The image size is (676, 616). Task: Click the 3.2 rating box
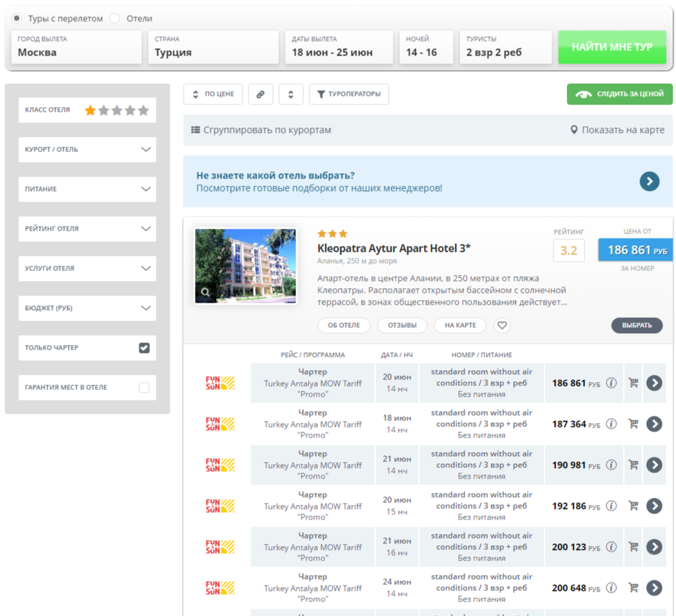tap(569, 250)
